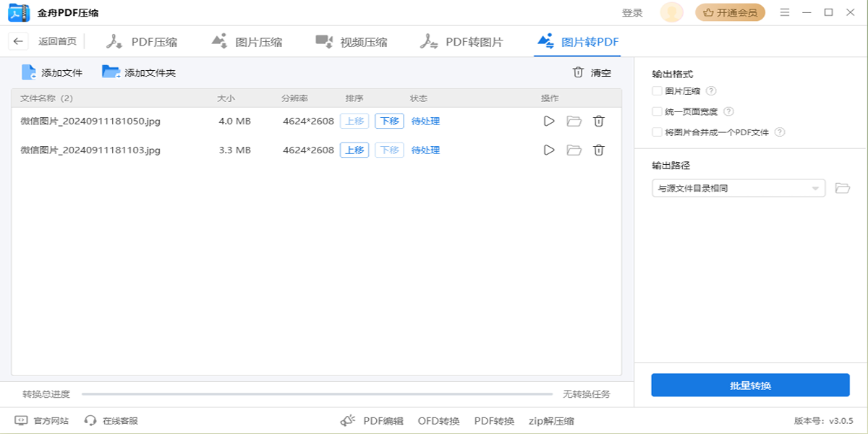Switch to the PDF转图片 tab
This screenshot has width=868, height=434.
tap(461, 41)
